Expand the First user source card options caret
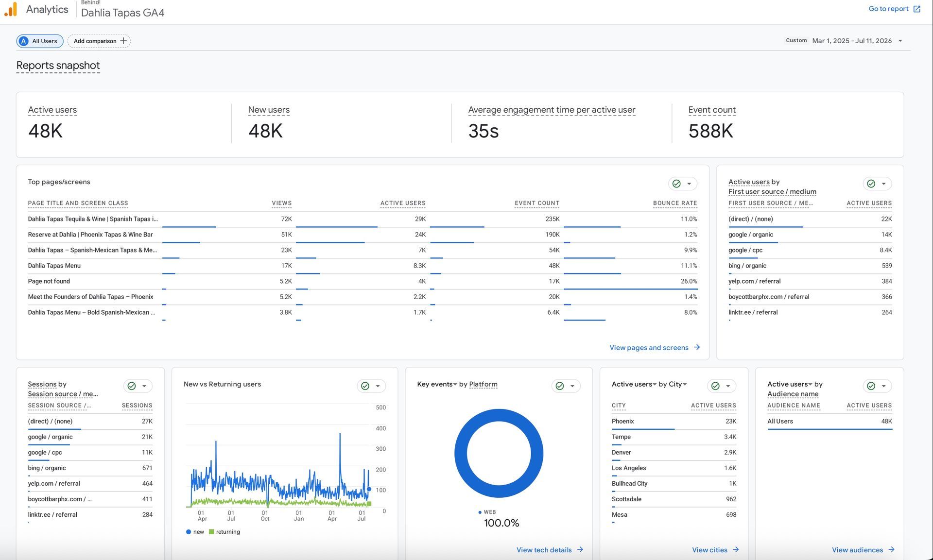 [x=883, y=184]
